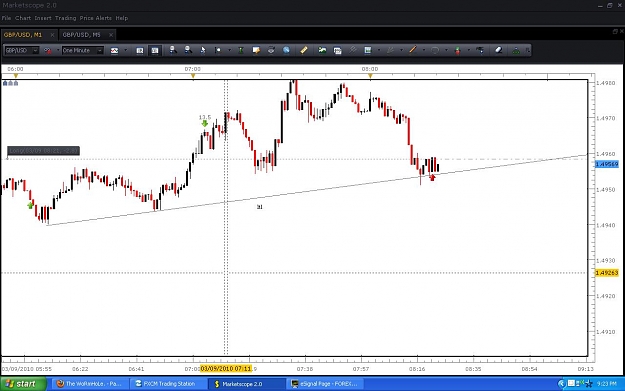This screenshot has height=391, width=625.
Task: Expand the fan lines dropdown arrow
Action: 401,50
